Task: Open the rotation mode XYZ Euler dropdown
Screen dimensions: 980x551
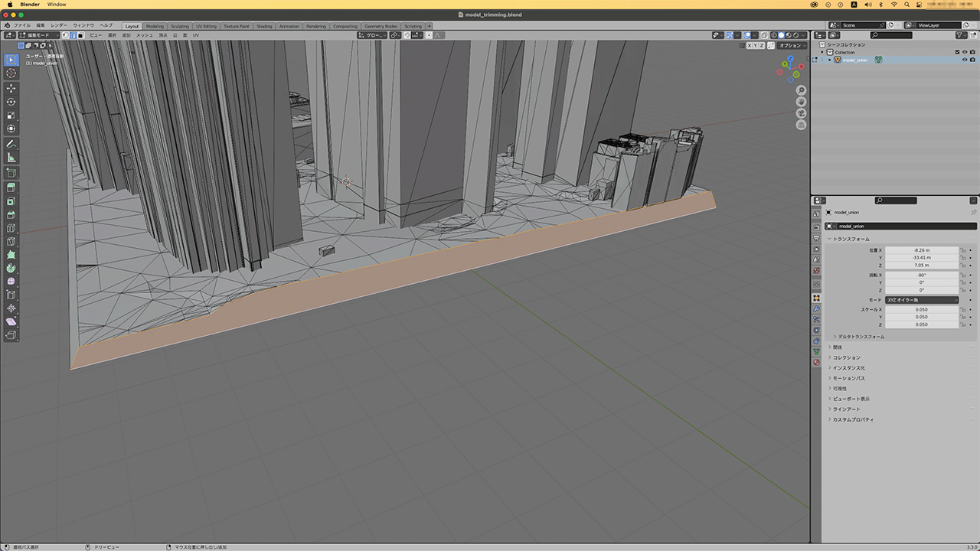Action: [x=922, y=300]
